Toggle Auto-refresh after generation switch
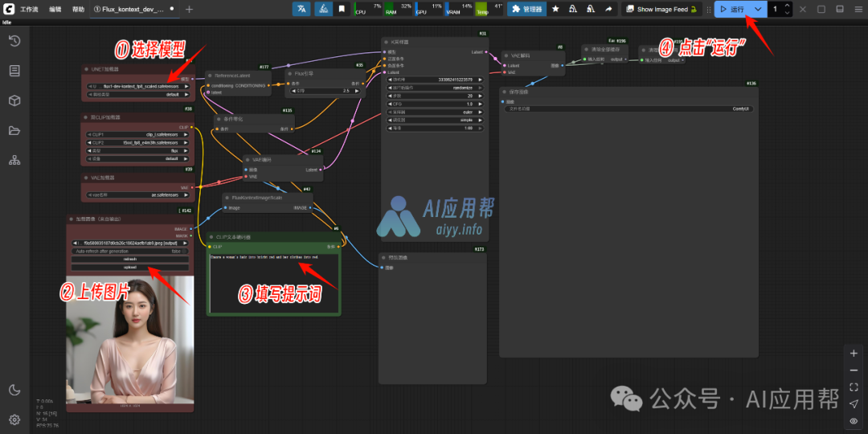The height and width of the screenshot is (434, 868). tap(130, 251)
